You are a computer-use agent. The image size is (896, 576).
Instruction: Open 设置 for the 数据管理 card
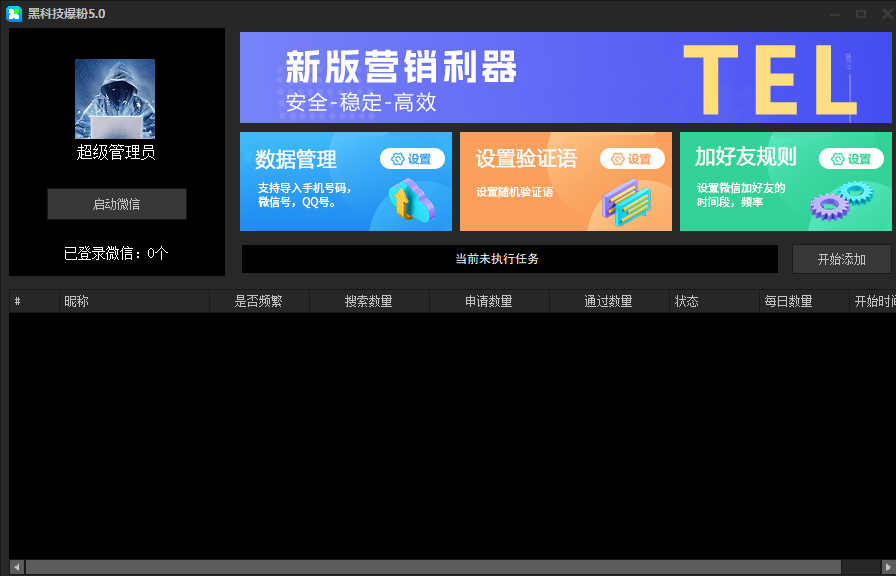tap(412, 159)
